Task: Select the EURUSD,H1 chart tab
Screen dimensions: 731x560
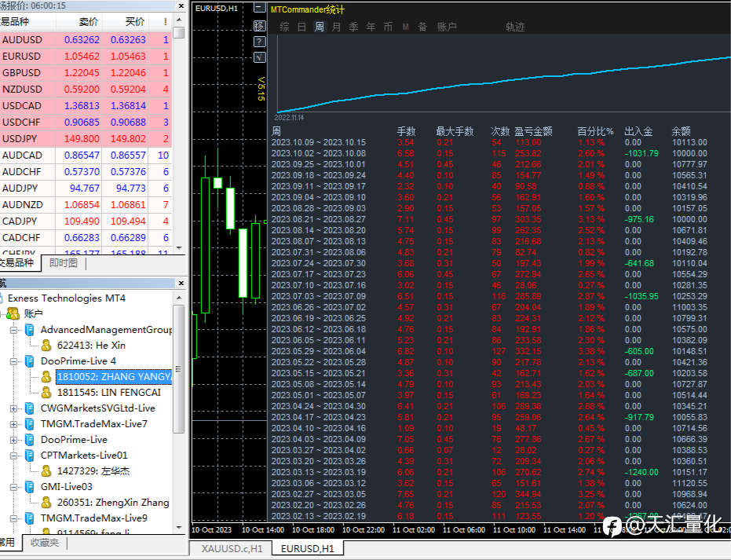Action: coord(307,549)
